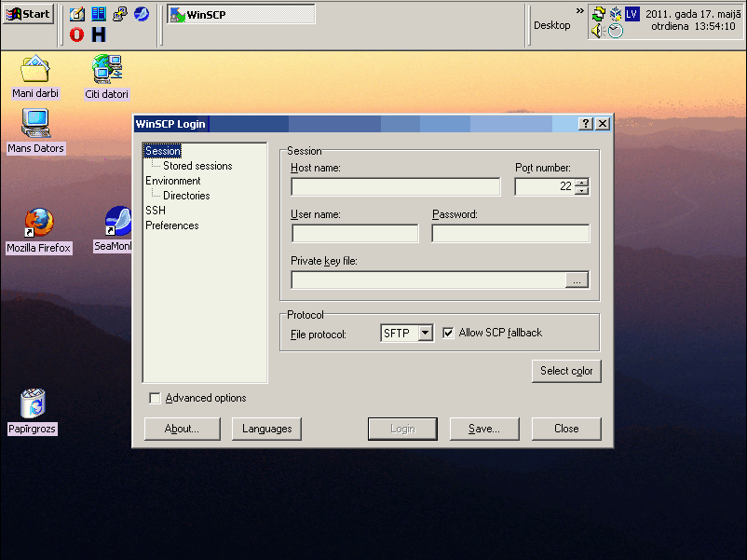The image size is (747, 560).
Task: Decrease port number with down arrow
Action: click(x=582, y=191)
